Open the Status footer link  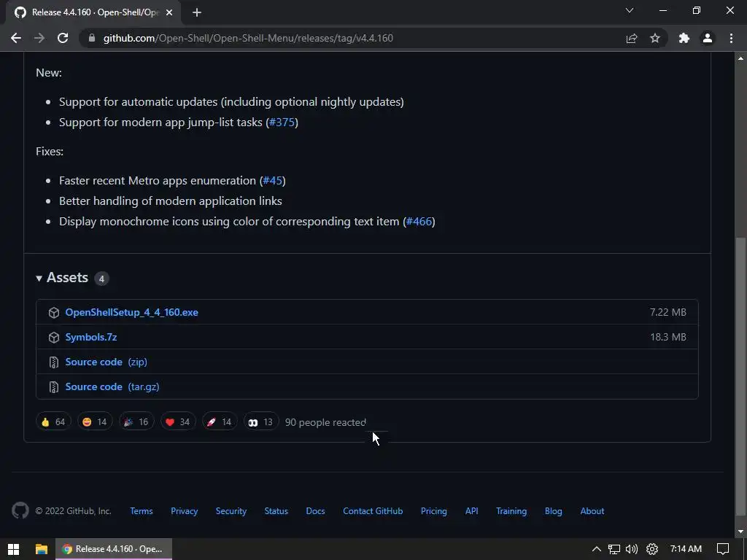276,511
